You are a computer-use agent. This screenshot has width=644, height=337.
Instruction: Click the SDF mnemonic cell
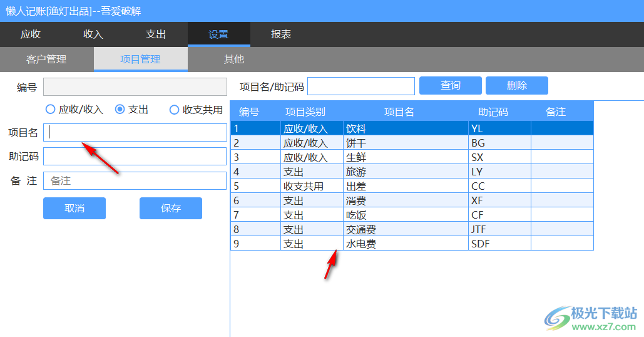[499, 243]
